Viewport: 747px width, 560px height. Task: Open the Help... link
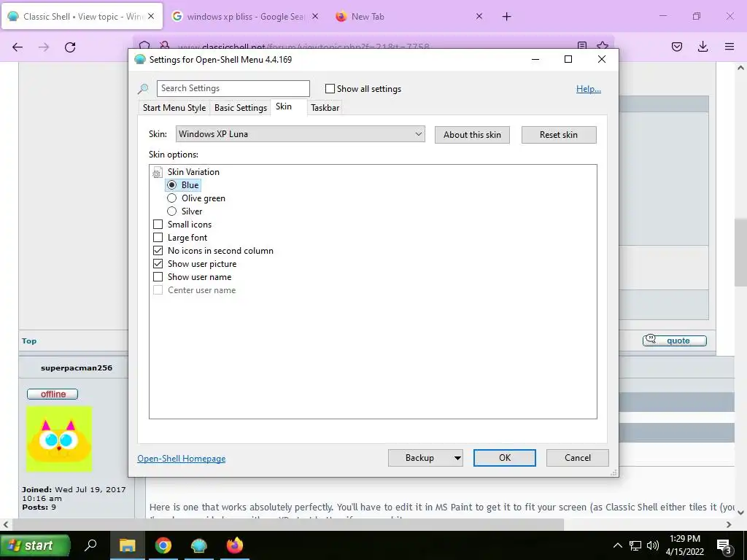589,89
